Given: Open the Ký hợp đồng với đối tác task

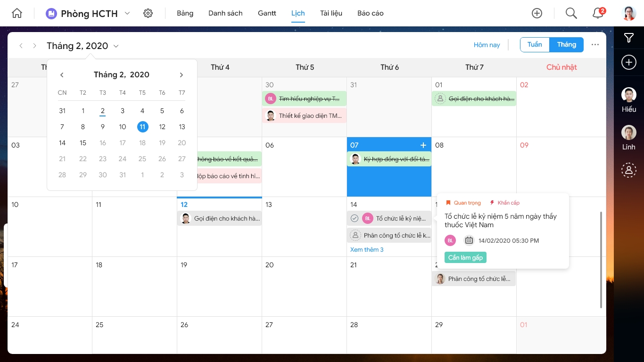Looking at the screenshot, I should [389, 159].
